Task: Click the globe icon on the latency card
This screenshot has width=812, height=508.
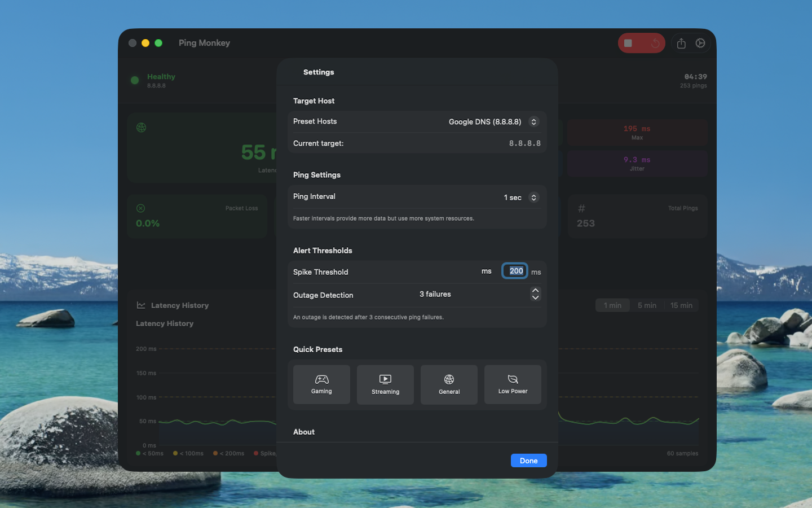Action: (x=141, y=128)
